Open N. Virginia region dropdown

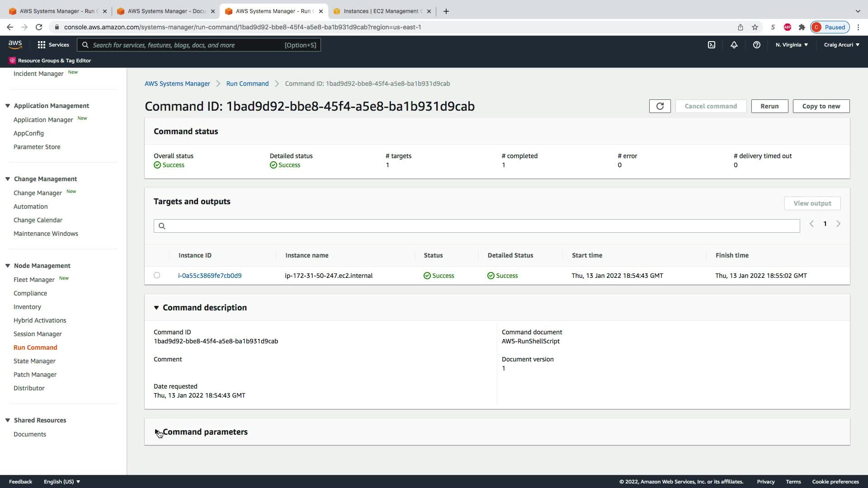point(792,45)
